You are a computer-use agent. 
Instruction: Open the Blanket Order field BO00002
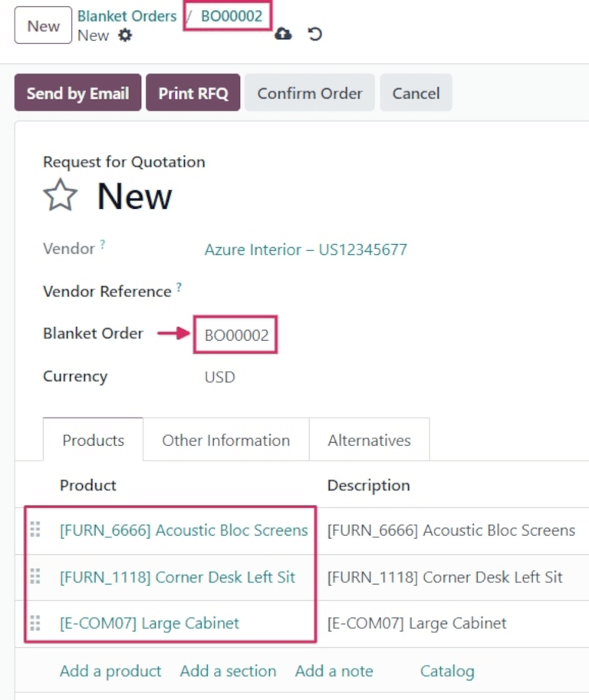(235, 335)
